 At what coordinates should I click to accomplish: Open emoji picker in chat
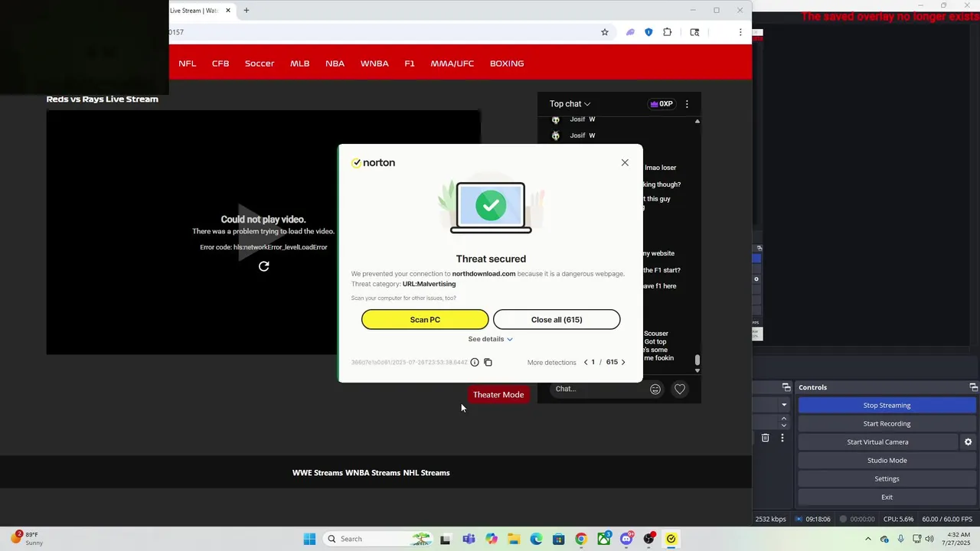click(655, 390)
